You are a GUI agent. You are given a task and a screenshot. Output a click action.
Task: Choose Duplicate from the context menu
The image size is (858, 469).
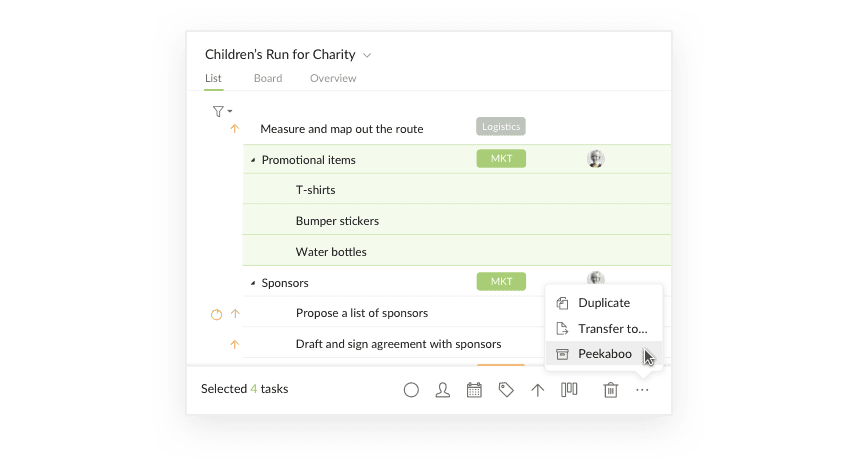point(604,303)
